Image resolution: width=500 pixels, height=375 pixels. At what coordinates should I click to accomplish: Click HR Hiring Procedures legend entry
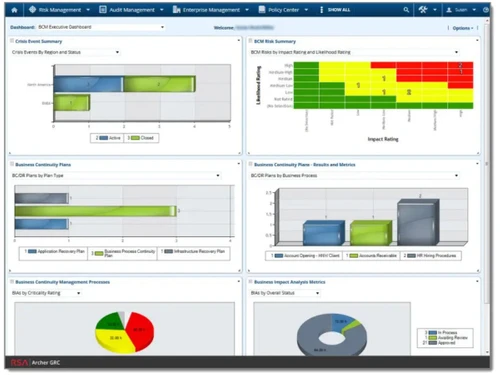[x=430, y=256]
